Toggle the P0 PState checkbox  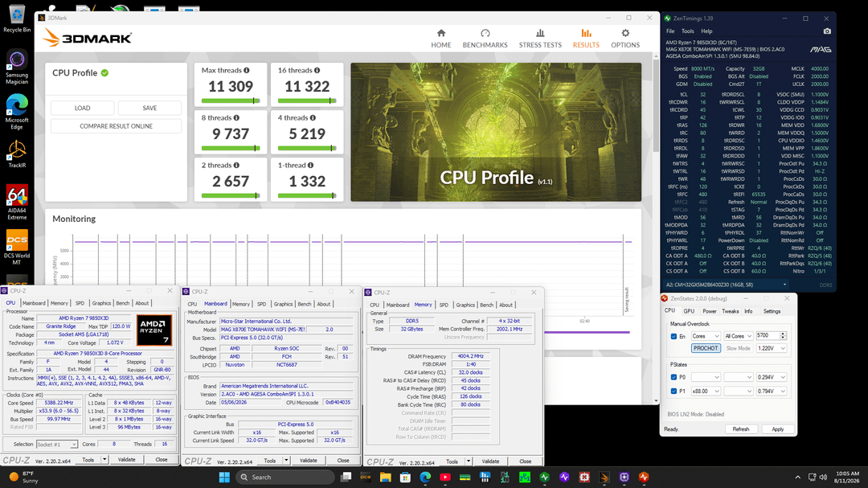point(674,377)
